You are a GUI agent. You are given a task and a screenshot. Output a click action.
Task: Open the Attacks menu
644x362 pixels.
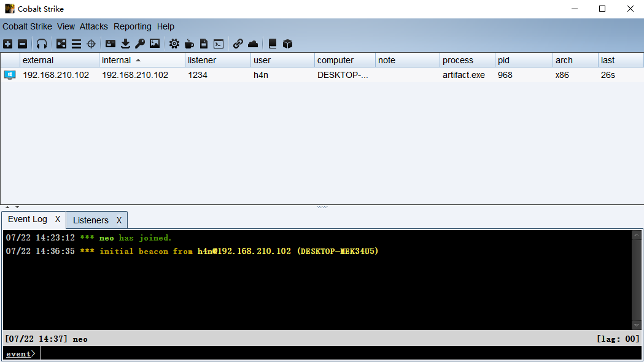[x=94, y=26]
